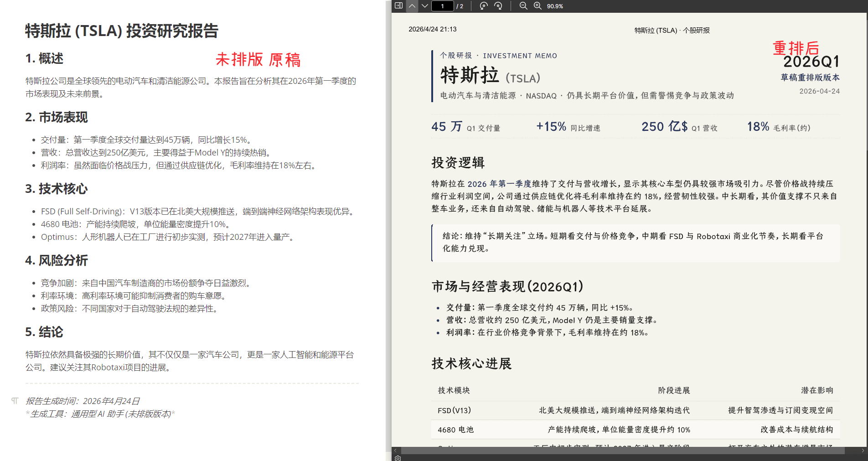
Task: Click the draft bullet starting 交付量：第一季度全球交付量
Action: click(148, 140)
